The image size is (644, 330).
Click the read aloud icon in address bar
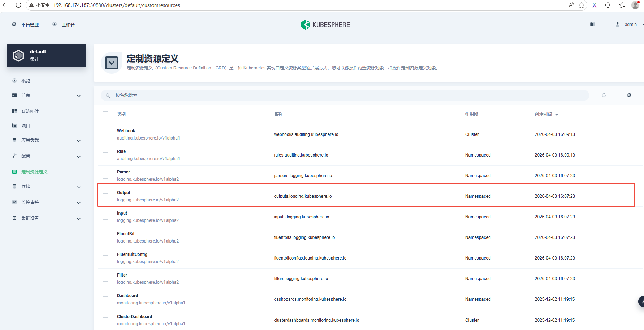pyautogui.click(x=571, y=5)
